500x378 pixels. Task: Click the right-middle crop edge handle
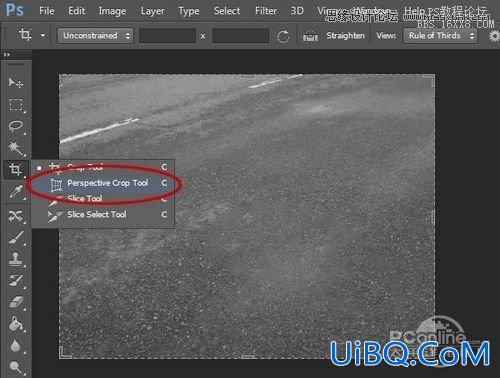tap(433, 217)
